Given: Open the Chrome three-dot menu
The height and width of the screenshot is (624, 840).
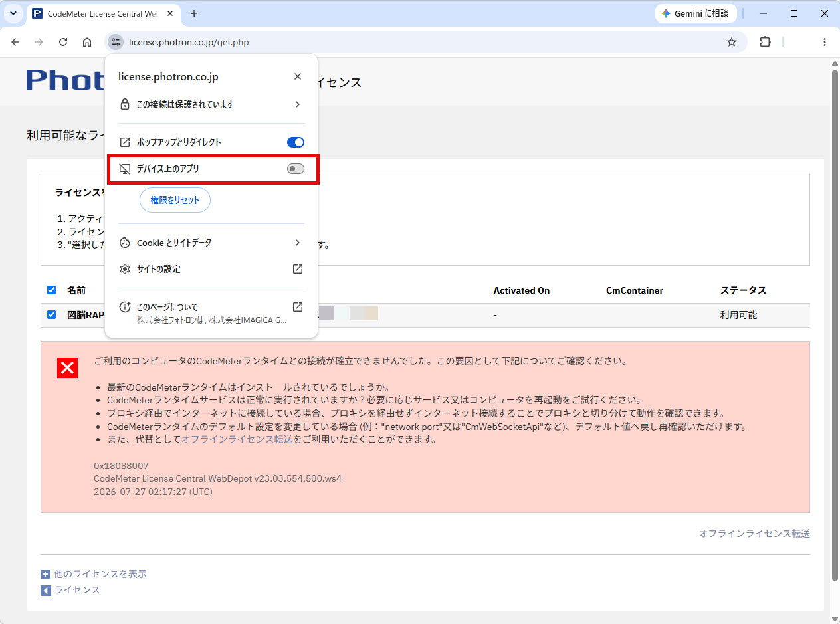Looking at the screenshot, I should (825, 42).
